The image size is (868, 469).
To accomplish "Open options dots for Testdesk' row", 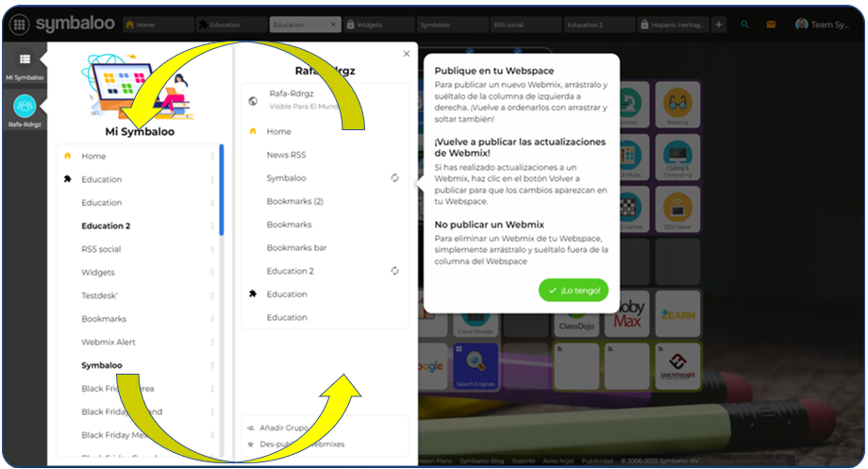I will 212,295.
